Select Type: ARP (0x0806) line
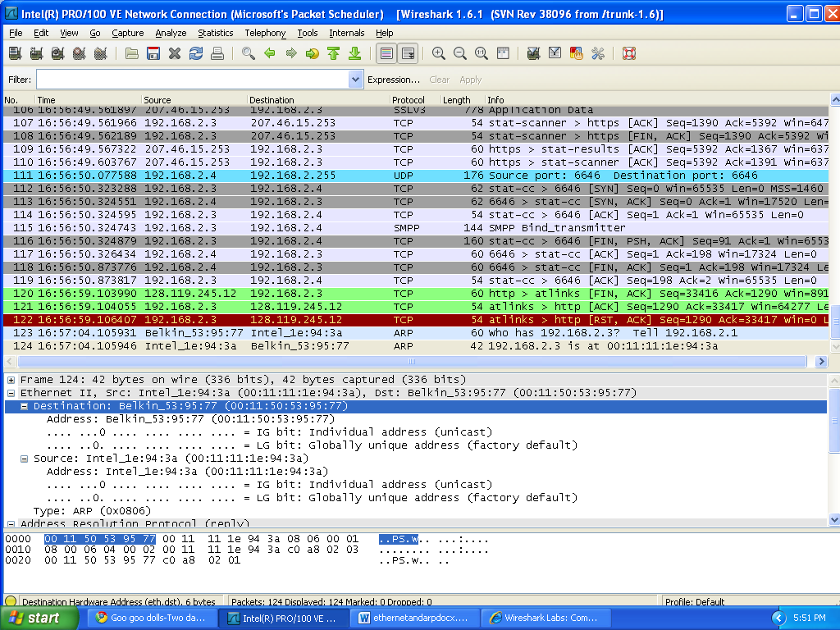This screenshot has width=840, height=630. click(92, 511)
